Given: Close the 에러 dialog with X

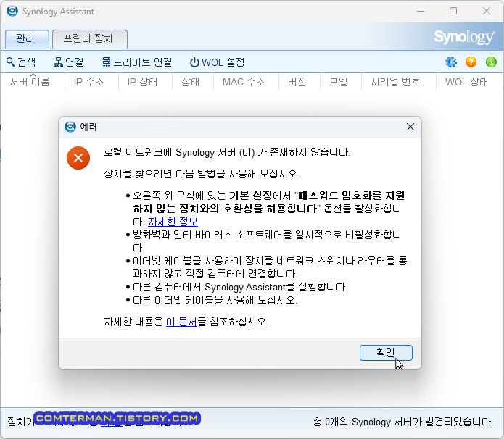Looking at the screenshot, I should (x=410, y=127).
